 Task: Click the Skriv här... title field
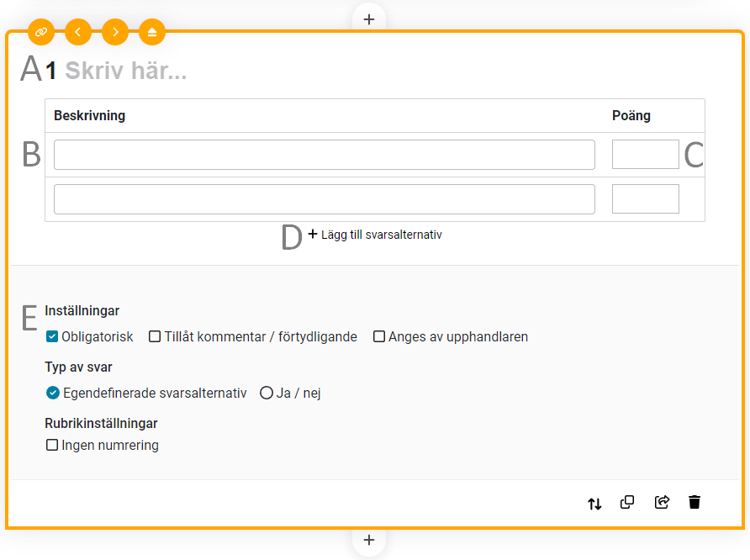[x=126, y=71]
